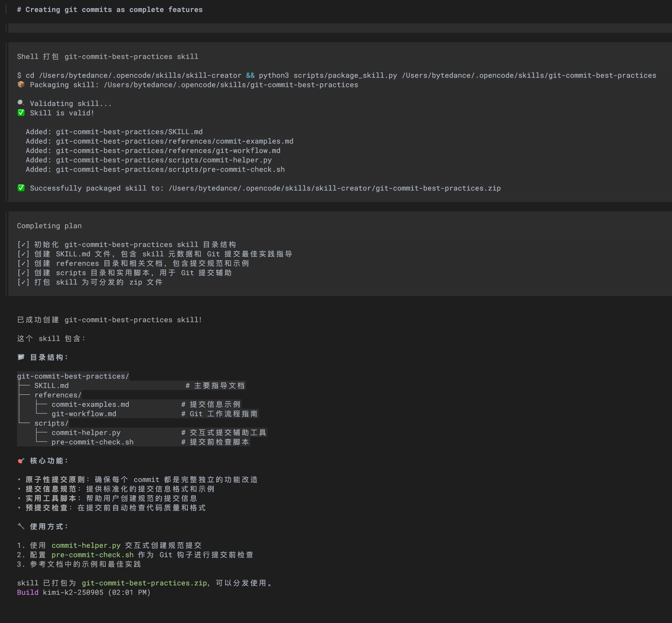Click the magnifying glass Validating icon
This screenshot has width=672, height=623.
click(21, 103)
